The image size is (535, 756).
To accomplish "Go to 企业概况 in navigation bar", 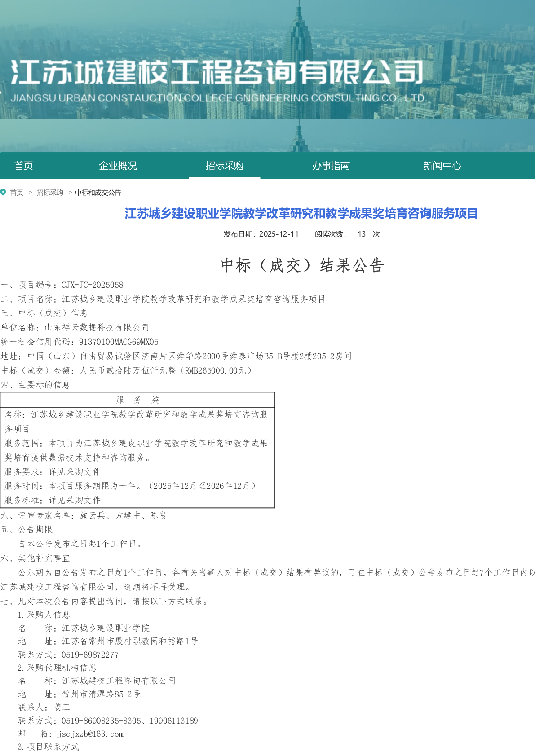I will [x=118, y=166].
